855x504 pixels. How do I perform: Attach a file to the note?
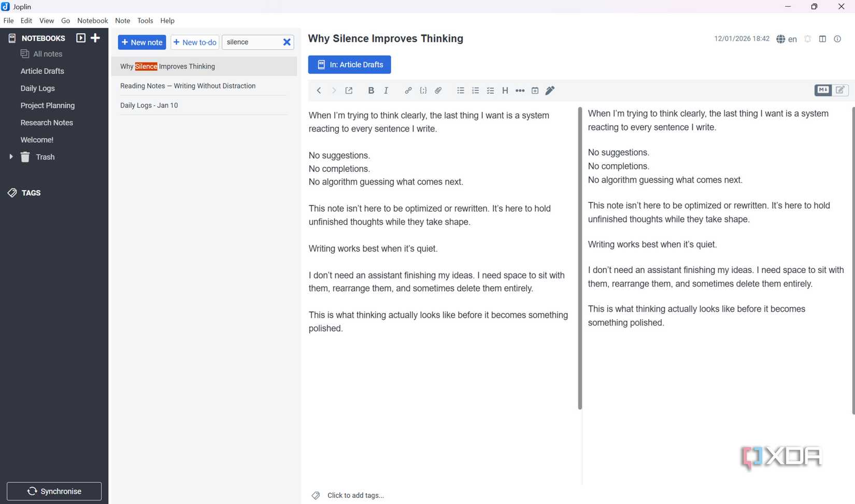pyautogui.click(x=438, y=91)
